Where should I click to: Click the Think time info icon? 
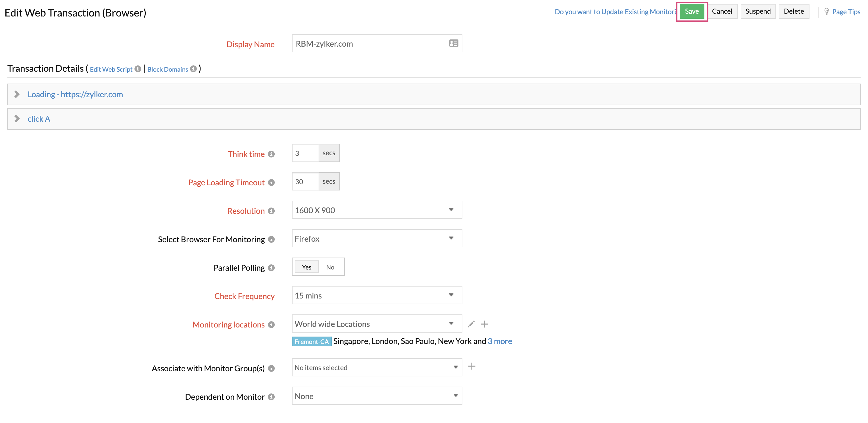click(271, 154)
